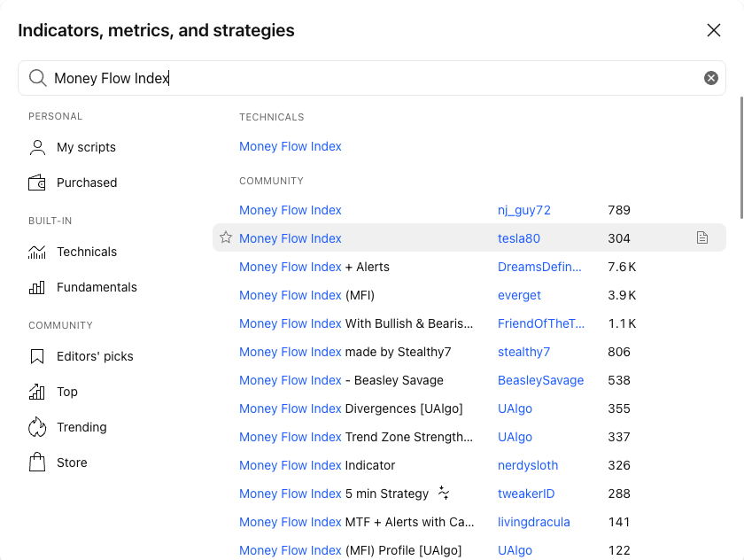Image resolution: width=744 pixels, height=560 pixels.
Task: Add Money Flow Index + Alerts script
Action: click(x=314, y=267)
